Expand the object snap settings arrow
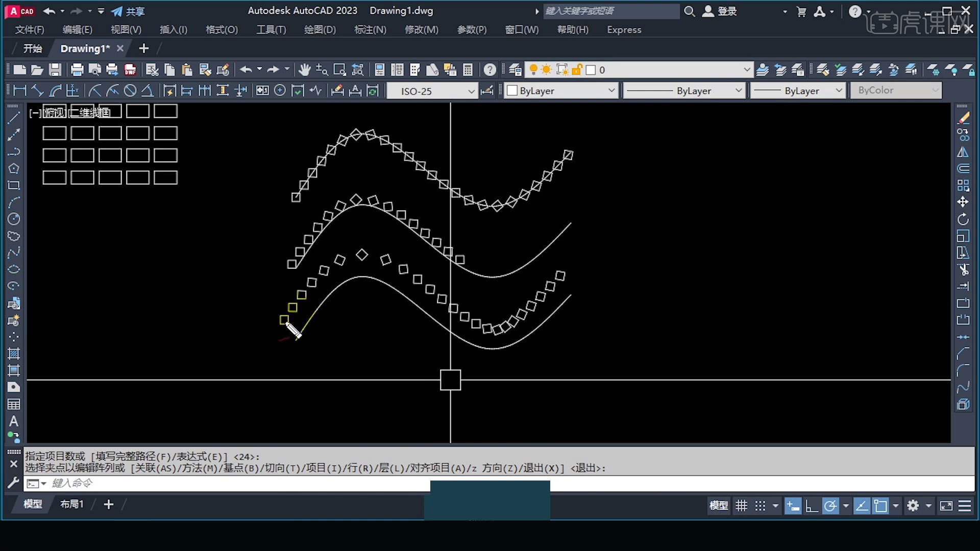 (x=896, y=506)
